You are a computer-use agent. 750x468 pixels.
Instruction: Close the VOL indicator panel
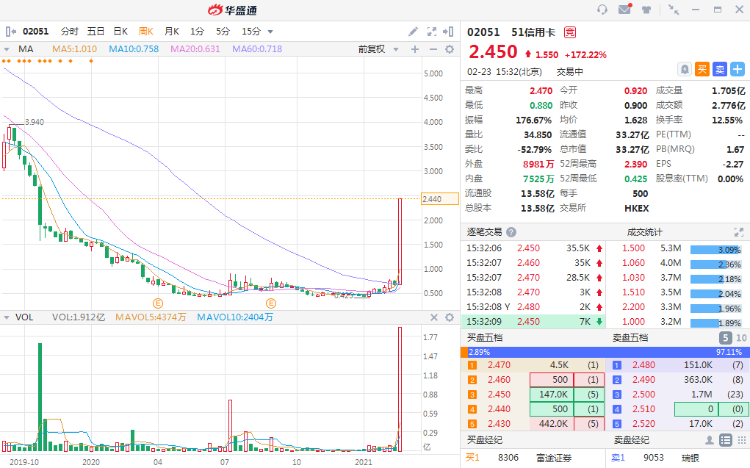(434, 317)
